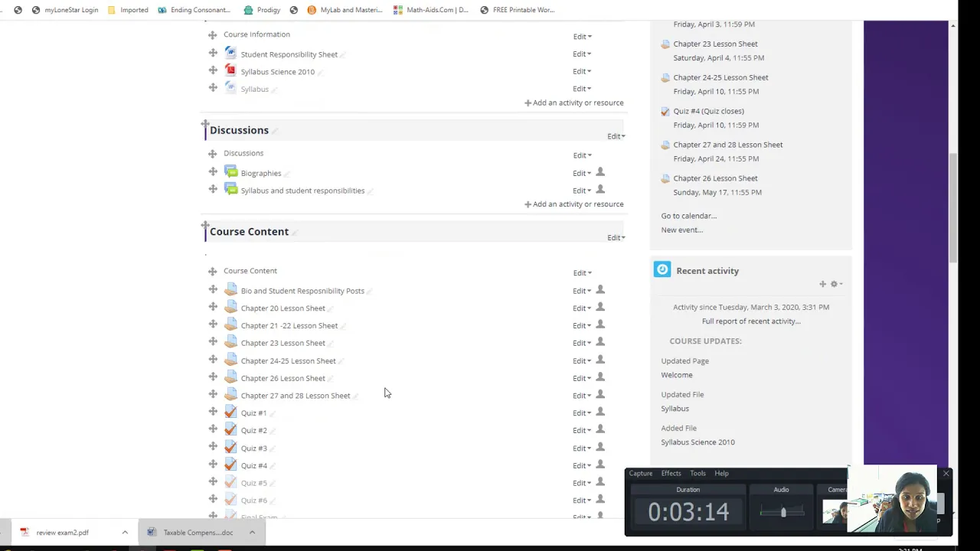Open Edit dropdown for Chapter 21 -22 Lesson Sheet

coord(582,326)
